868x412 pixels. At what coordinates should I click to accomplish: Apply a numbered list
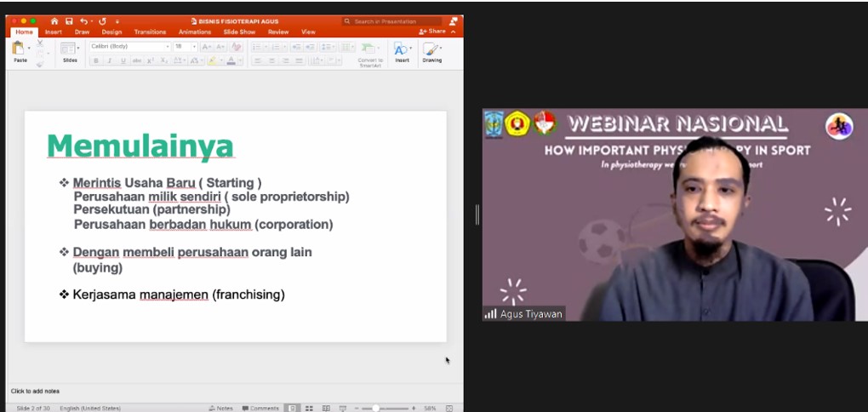pos(277,47)
